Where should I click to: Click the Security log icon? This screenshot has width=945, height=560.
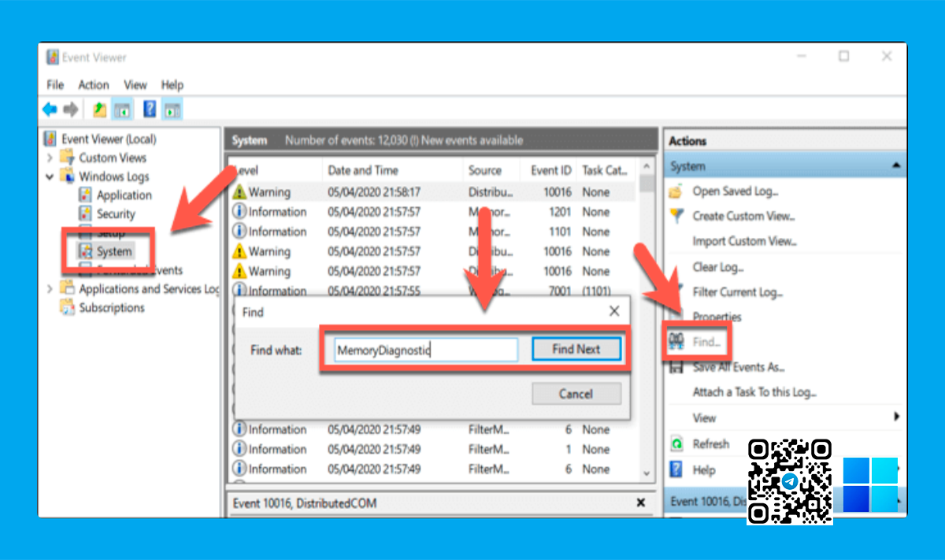coord(85,214)
